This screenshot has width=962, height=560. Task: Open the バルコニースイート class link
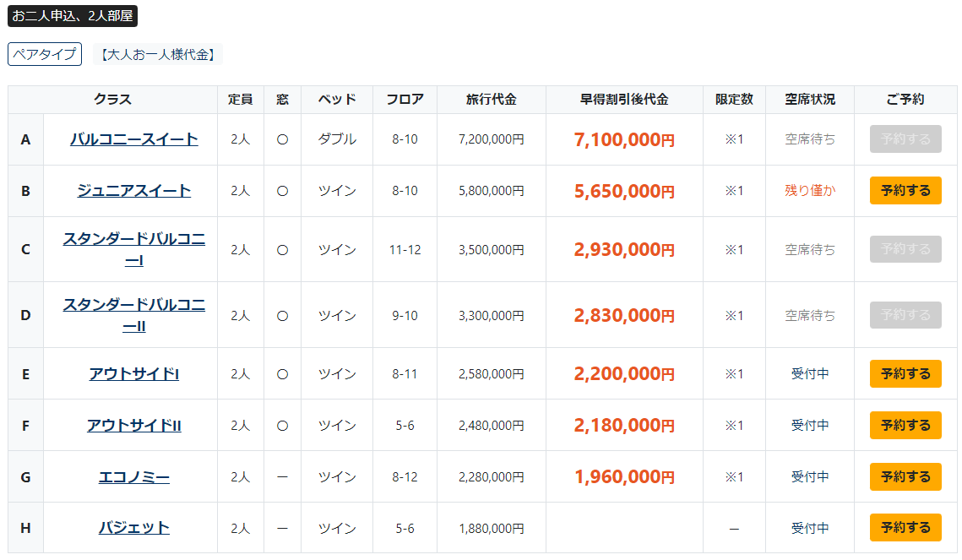[x=133, y=139]
